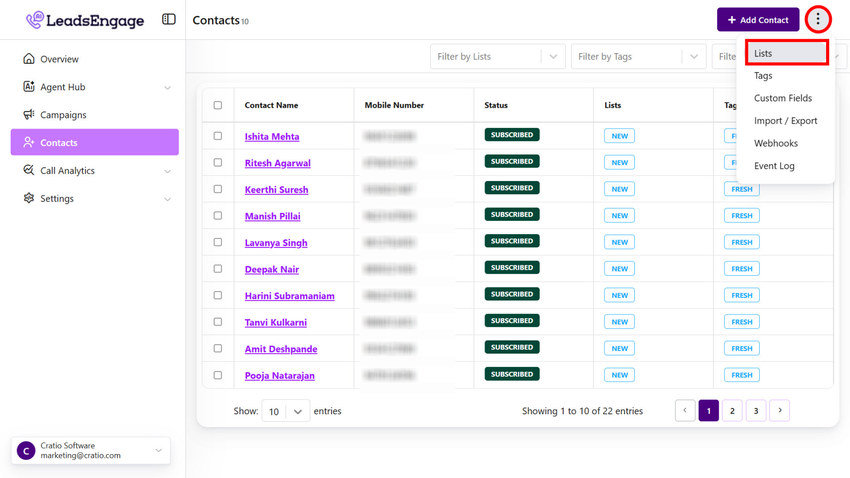
Task: Choose Import / Export menu item
Action: click(x=785, y=121)
